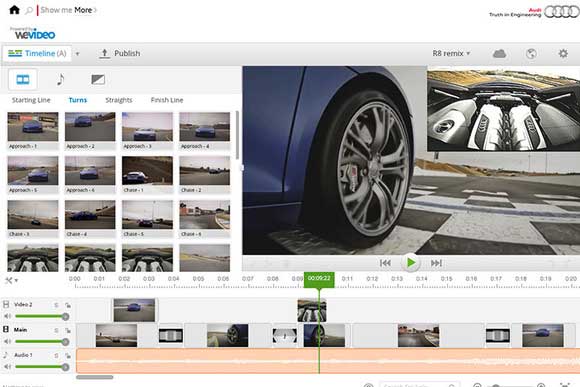Toggle solo on Main track

click(x=56, y=330)
